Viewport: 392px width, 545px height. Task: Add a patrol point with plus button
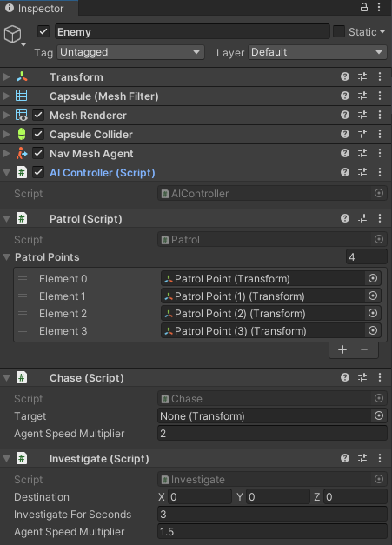(342, 349)
